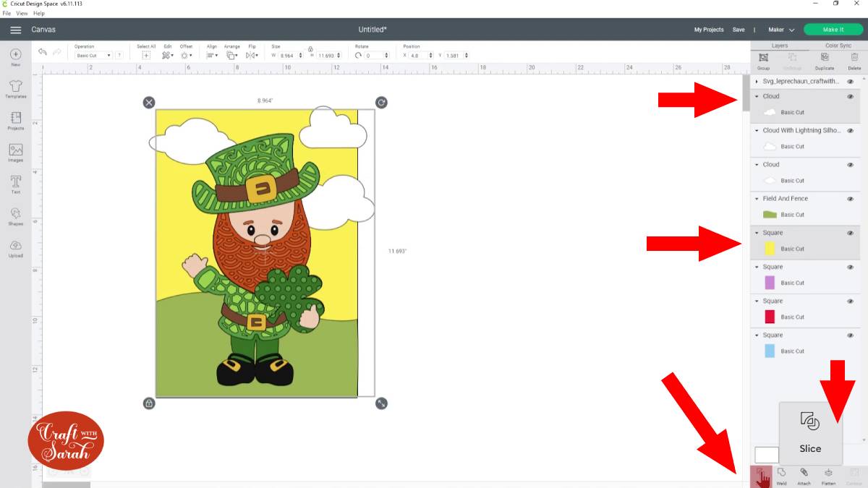Click the Weld tool
Image resolution: width=868 pixels, height=488 pixels.
(x=781, y=474)
